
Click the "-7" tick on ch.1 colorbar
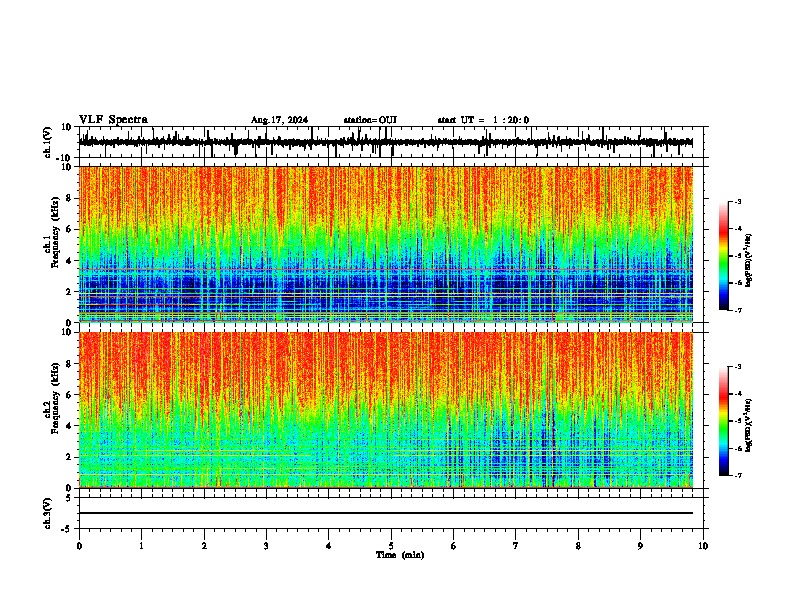click(x=737, y=310)
